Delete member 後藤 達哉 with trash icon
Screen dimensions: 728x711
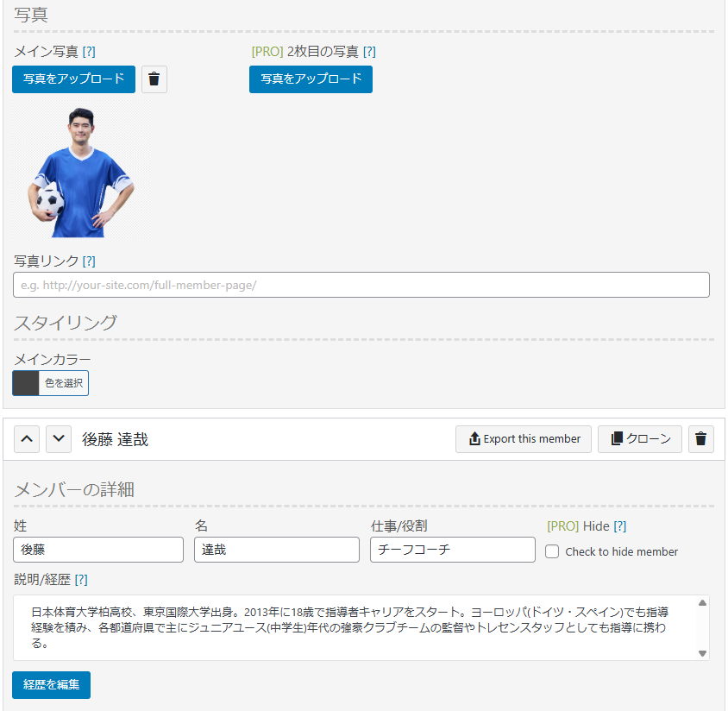(x=700, y=438)
